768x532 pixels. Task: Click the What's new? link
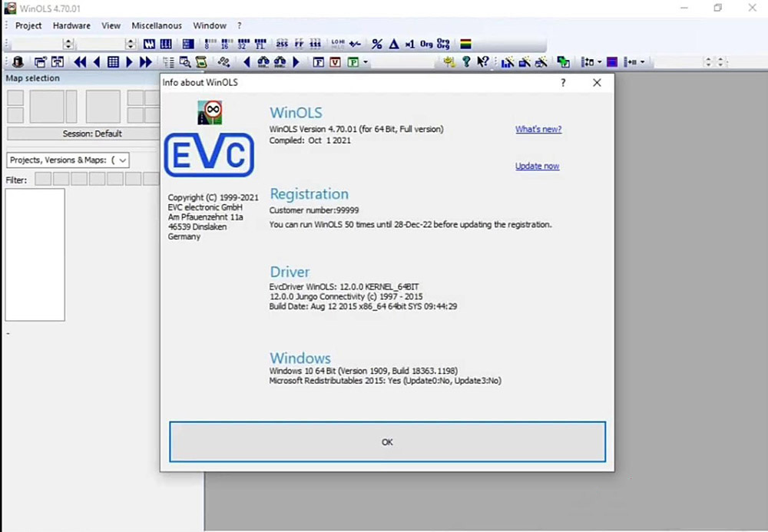538,130
